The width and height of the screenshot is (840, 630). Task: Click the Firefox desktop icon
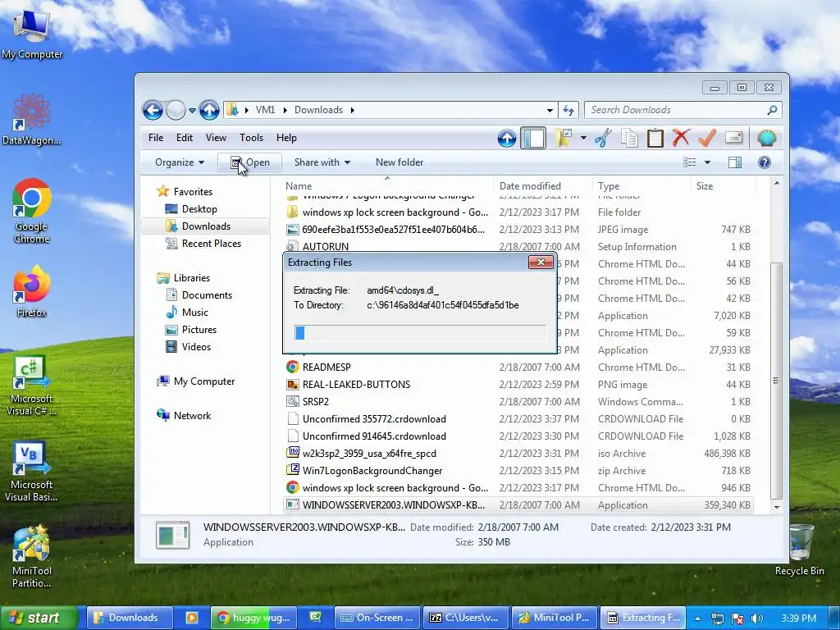click(32, 291)
